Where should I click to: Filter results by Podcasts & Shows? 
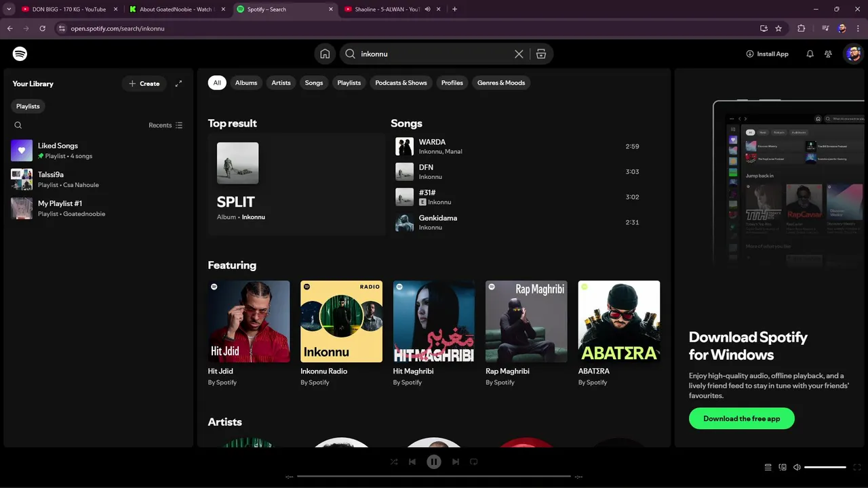point(401,83)
